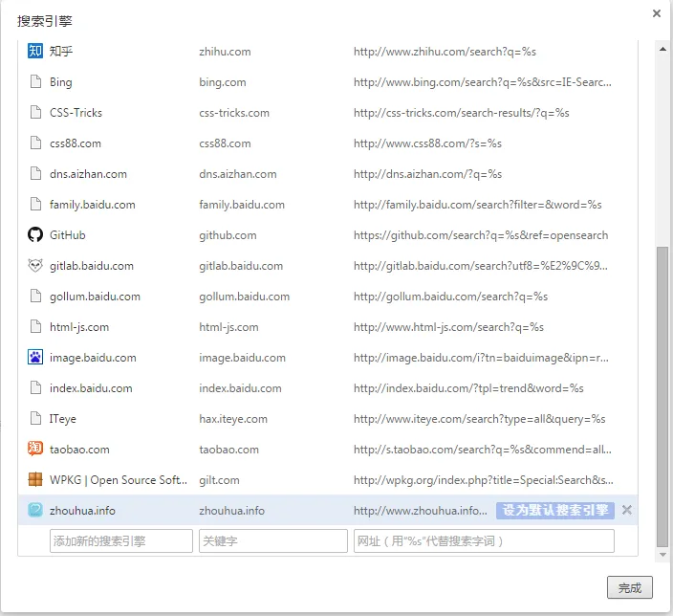The height and width of the screenshot is (616, 673).
Task: Focus the URL with %s input field
Action: click(x=484, y=540)
